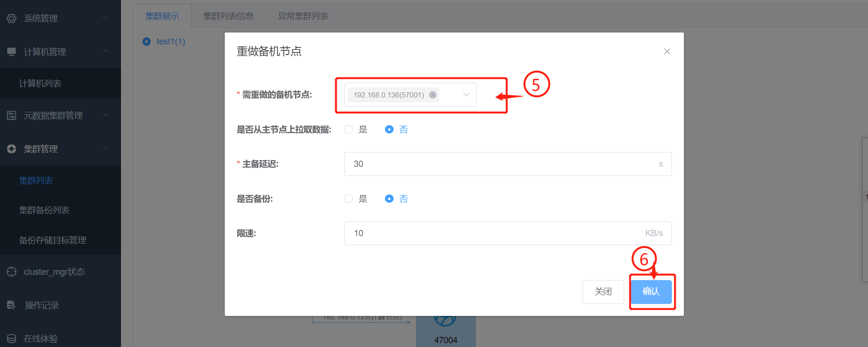
Task: Click the 集群管理 sidebar icon
Action: point(11,149)
